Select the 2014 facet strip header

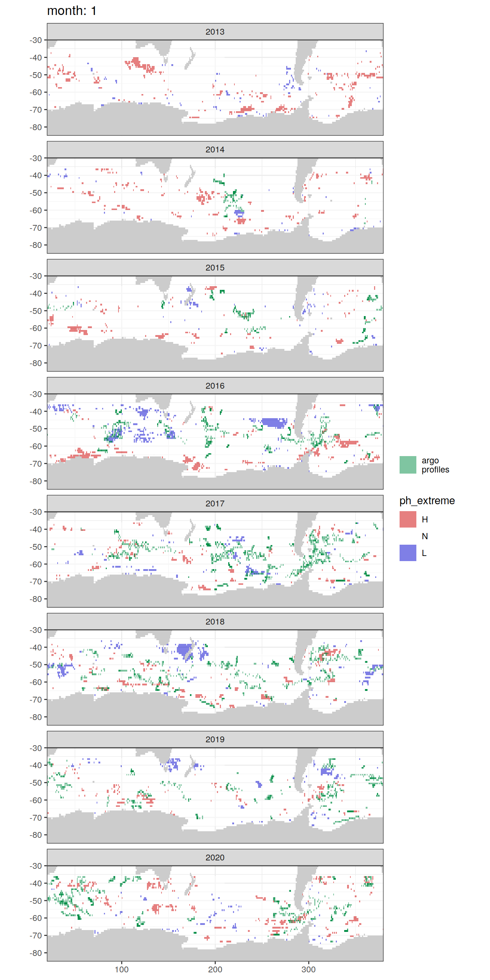[215, 149]
